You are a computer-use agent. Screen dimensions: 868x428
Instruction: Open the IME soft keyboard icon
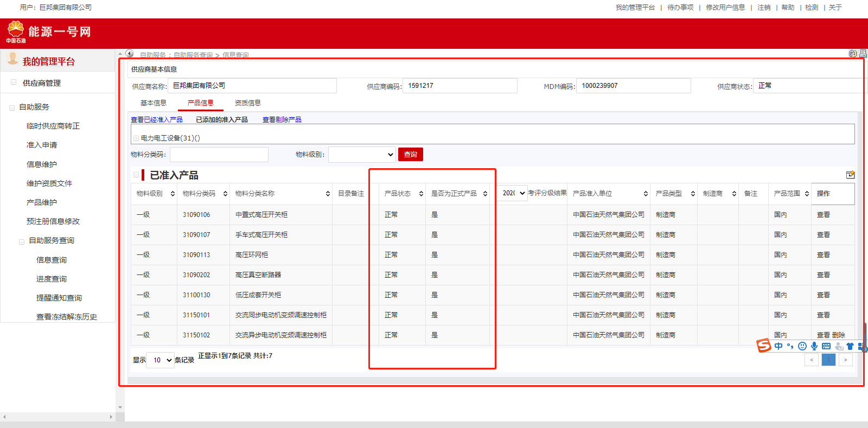pyautogui.click(x=826, y=346)
